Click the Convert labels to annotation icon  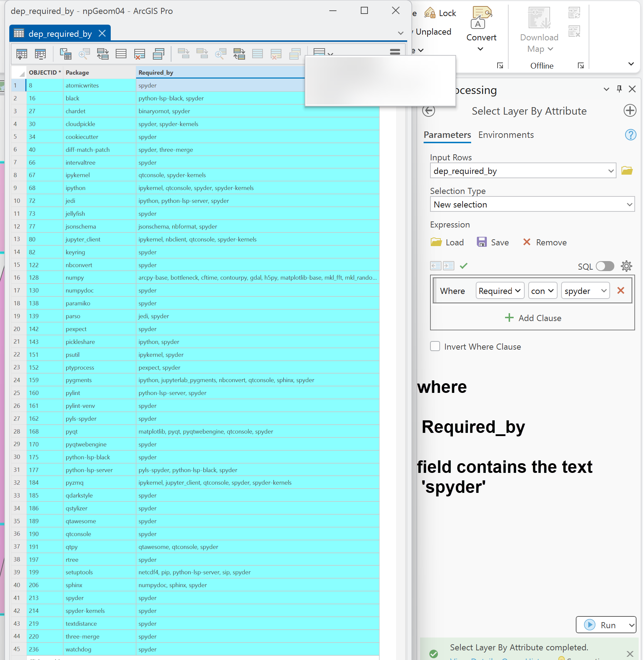[481, 17]
